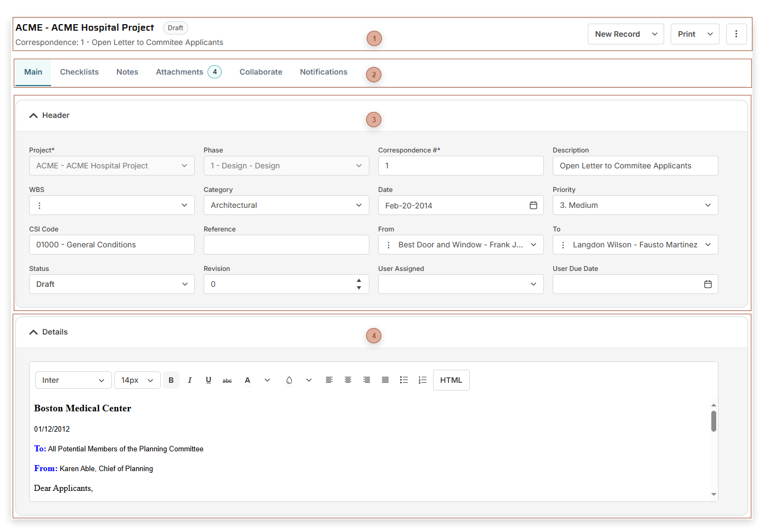764x532 pixels.
Task: Open the Priority dropdown
Action: tap(635, 205)
